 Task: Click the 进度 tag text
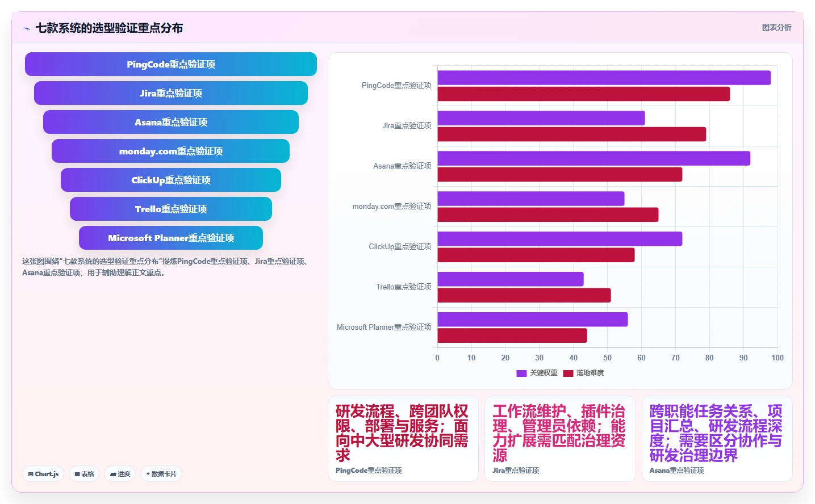coord(124,474)
